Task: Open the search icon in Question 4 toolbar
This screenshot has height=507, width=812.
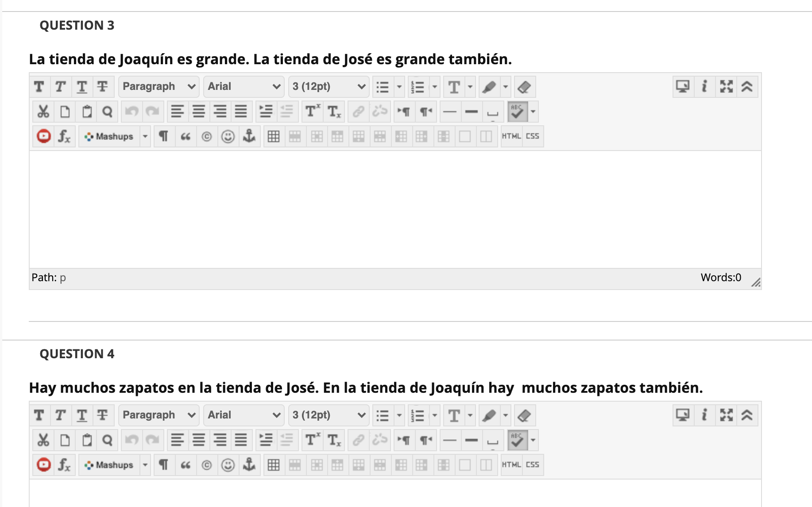Action: (107, 440)
